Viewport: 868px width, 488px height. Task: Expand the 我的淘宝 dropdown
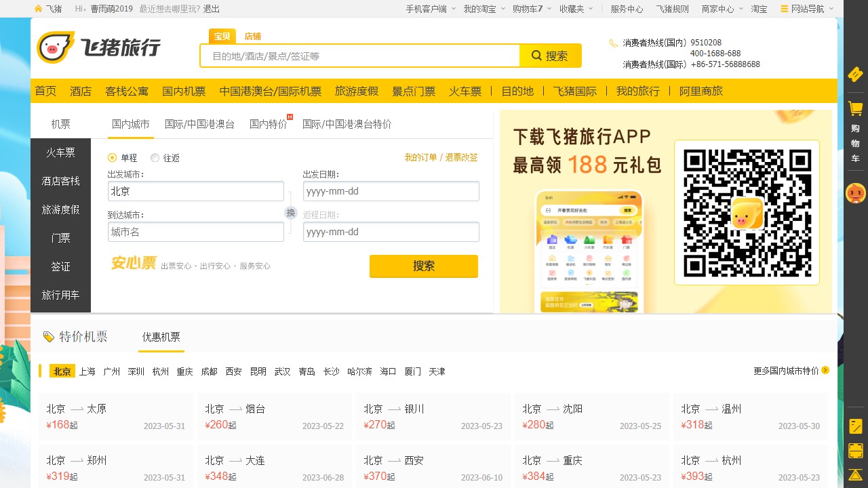(x=484, y=9)
